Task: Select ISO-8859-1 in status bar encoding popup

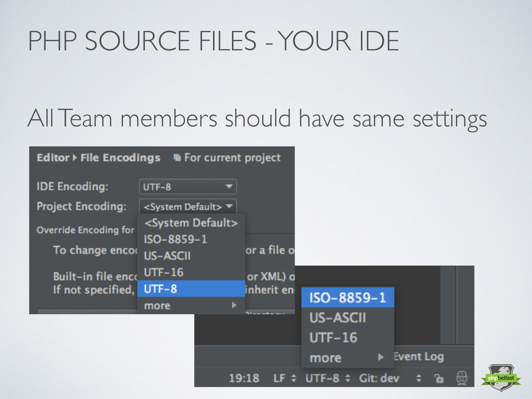Action: (348, 298)
